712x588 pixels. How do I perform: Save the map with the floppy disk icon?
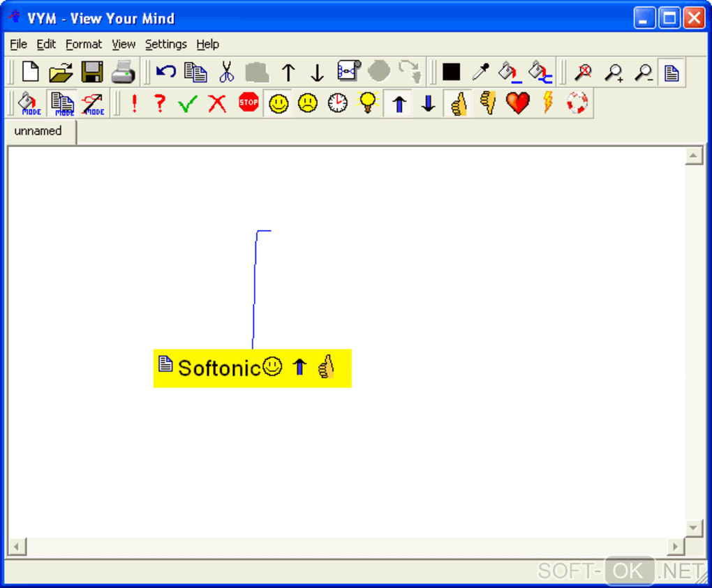pyautogui.click(x=92, y=72)
